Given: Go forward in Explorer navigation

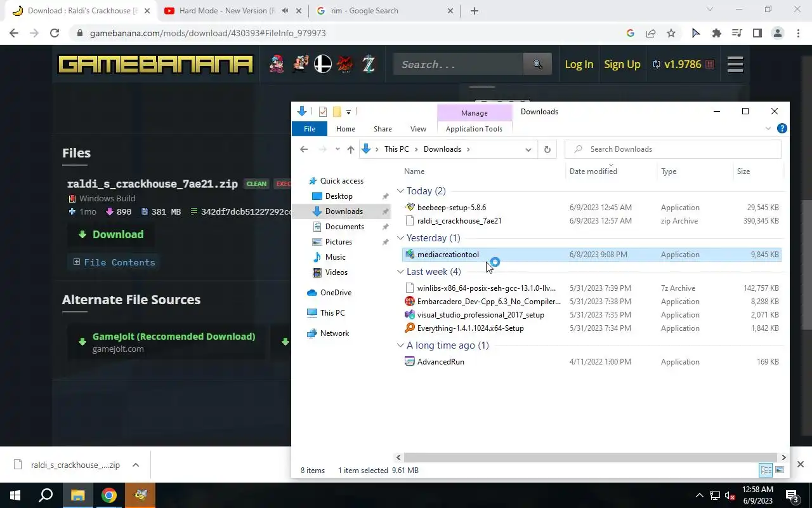Looking at the screenshot, I should (322, 149).
